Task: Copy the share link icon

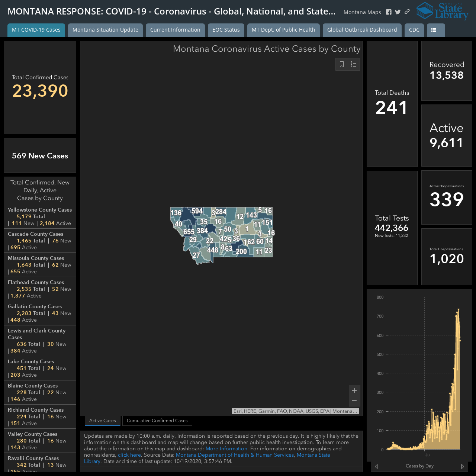Action: pos(407,12)
